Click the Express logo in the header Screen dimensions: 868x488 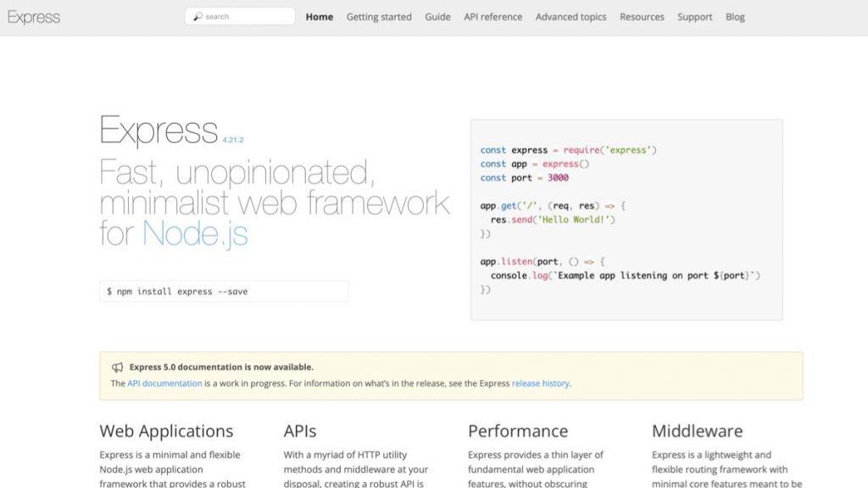[34, 17]
